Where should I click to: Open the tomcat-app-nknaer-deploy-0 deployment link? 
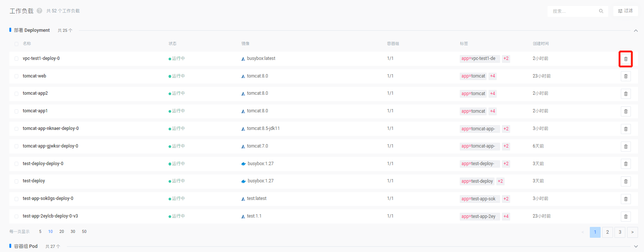coord(51,128)
